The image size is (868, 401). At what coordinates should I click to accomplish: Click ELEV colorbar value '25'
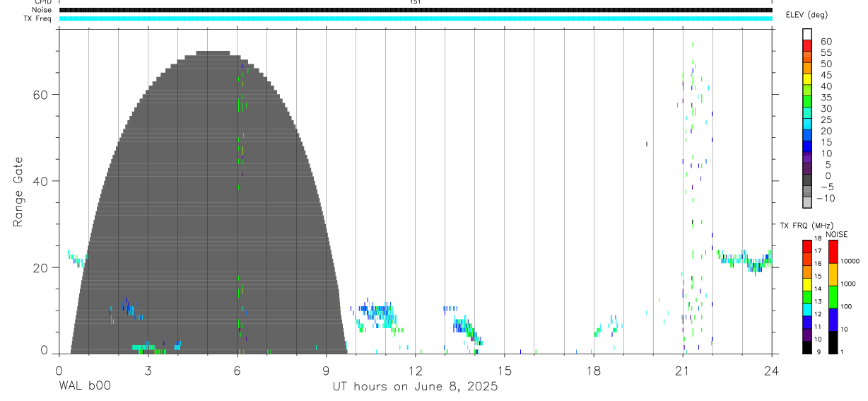point(826,120)
